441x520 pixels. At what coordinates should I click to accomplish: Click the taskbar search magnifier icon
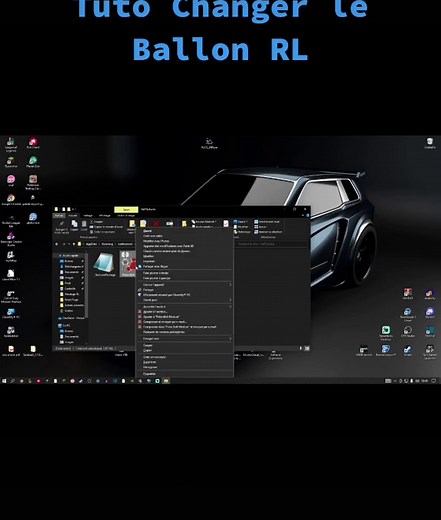click(x=12, y=381)
